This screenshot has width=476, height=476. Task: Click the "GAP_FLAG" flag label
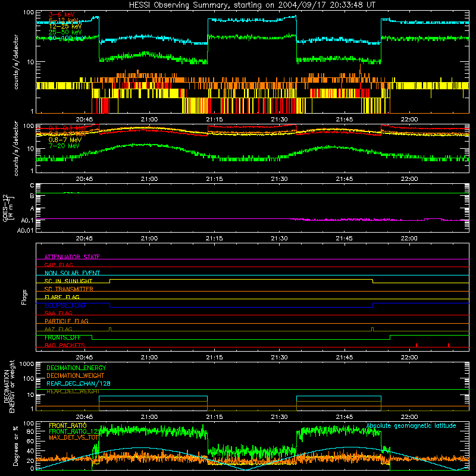[58, 265]
